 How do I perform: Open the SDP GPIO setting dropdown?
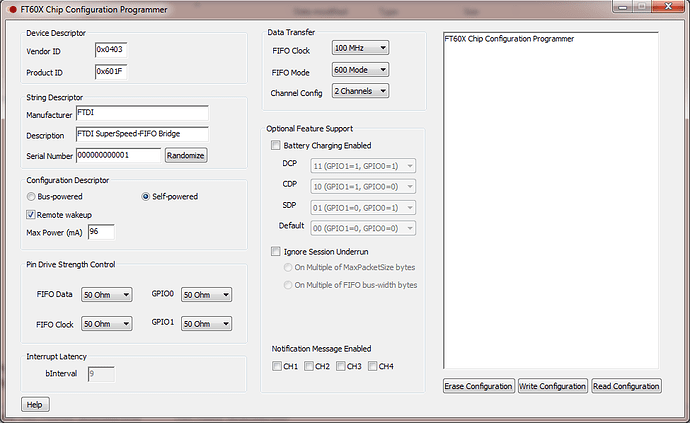[363, 207]
